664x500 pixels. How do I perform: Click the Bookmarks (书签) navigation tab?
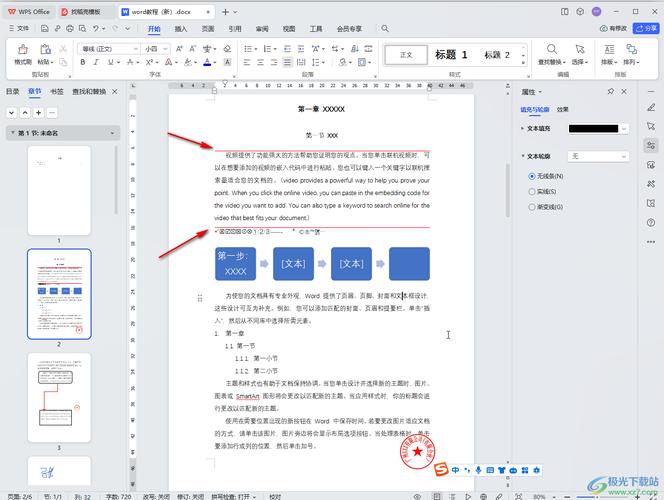point(57,91)
